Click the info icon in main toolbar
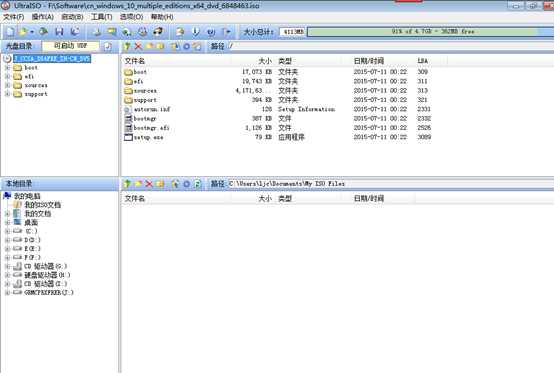This screenshot has width=554, height=373. coord(195,32)
